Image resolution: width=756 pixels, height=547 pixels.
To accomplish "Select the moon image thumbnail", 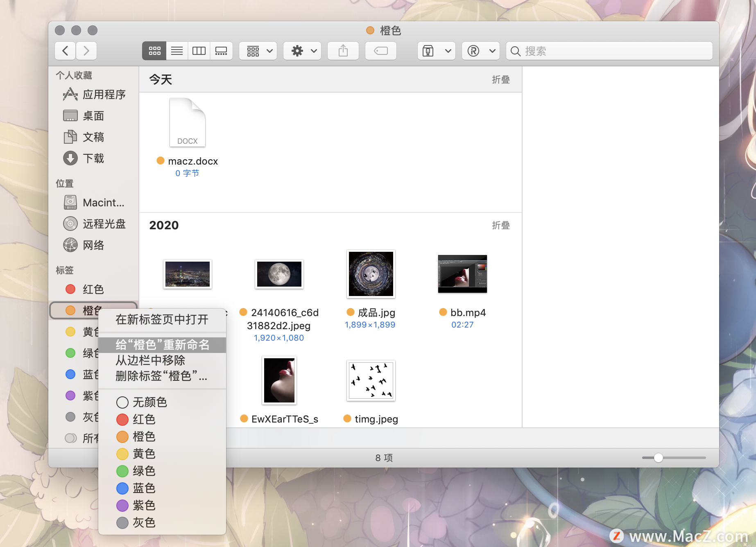I will tap(279, 274).
